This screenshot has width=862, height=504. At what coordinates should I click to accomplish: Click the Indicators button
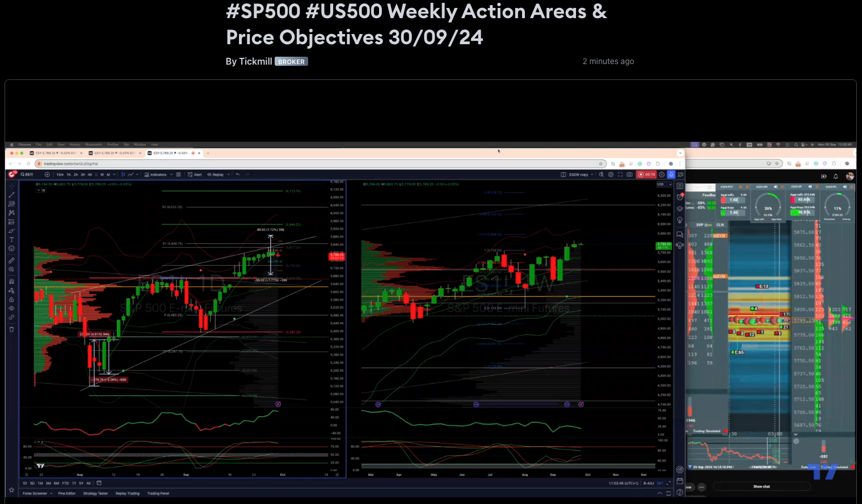155,175
